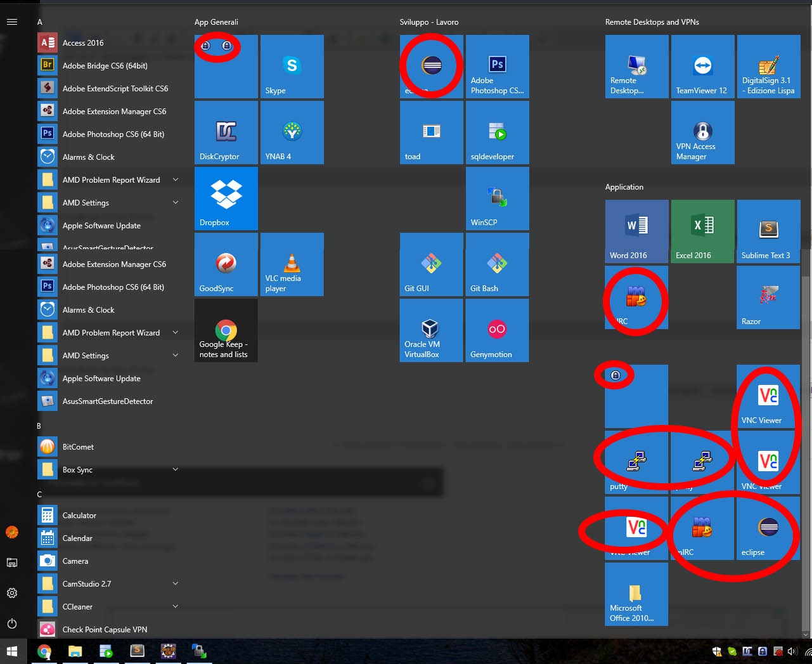Open the putty tile

636,462
